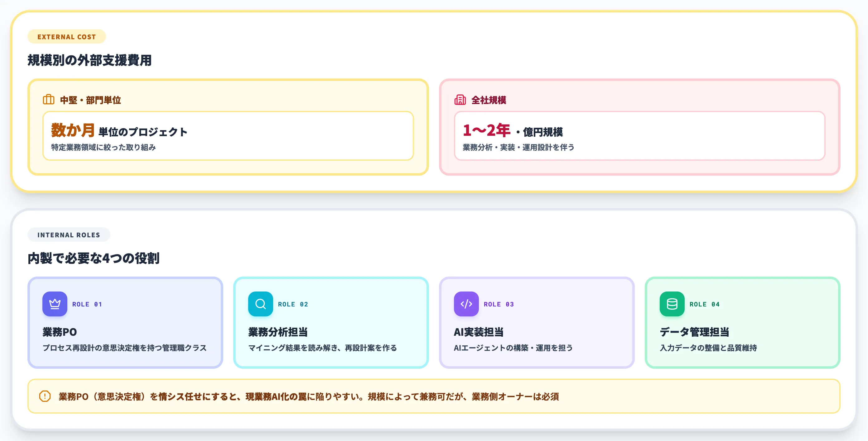Click the text 特定業務領域に絞った取り組み

[104, 147]
